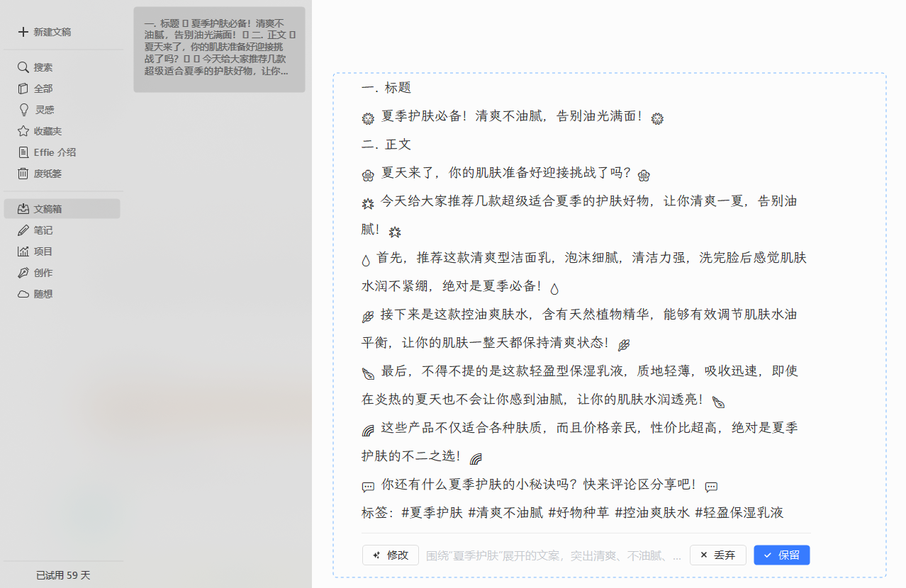Open the 收藏夹 star icon
906x588 pixels.
pyautogui.click(x=23, y=131)
